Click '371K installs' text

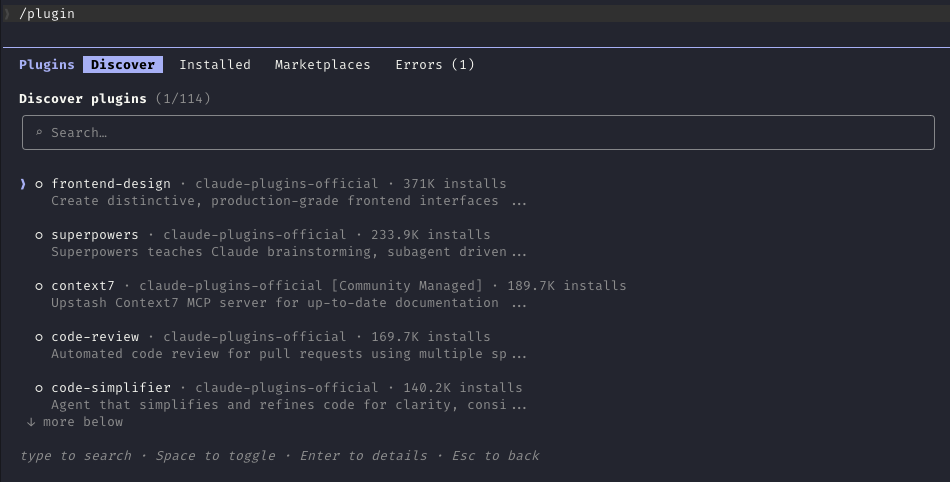[x=454, y=184]
